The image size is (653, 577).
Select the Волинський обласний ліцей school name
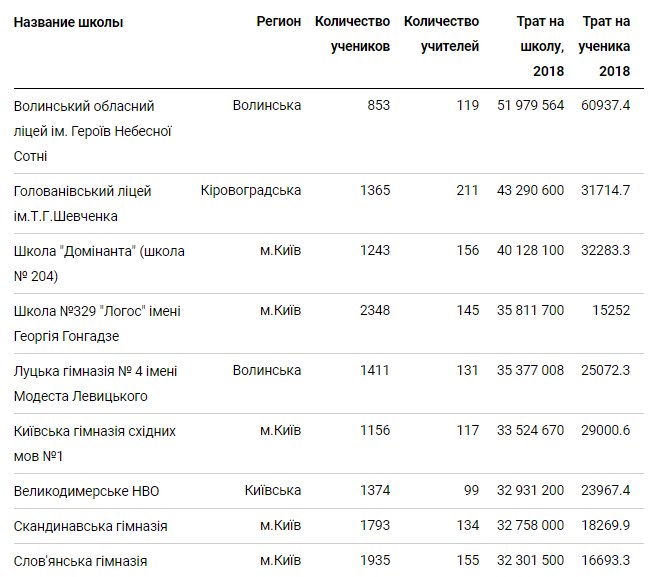[x=94, y=131]
